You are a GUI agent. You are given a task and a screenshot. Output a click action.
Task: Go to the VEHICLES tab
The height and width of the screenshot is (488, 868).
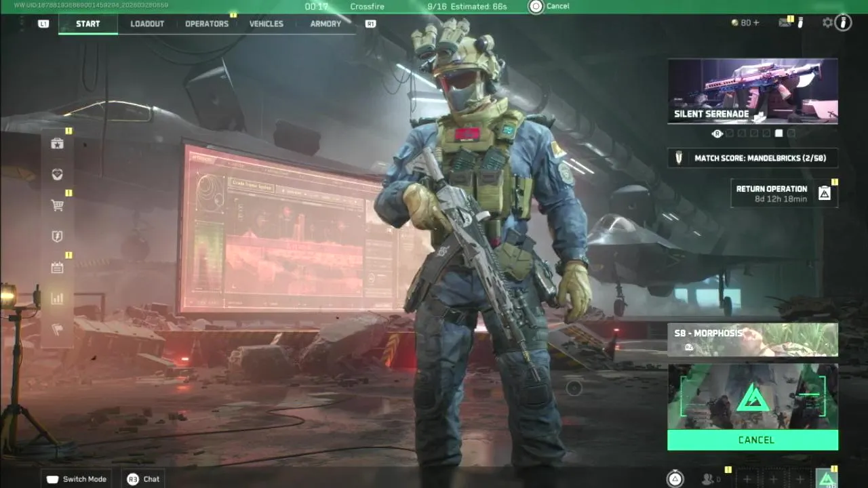click(267, 24)
